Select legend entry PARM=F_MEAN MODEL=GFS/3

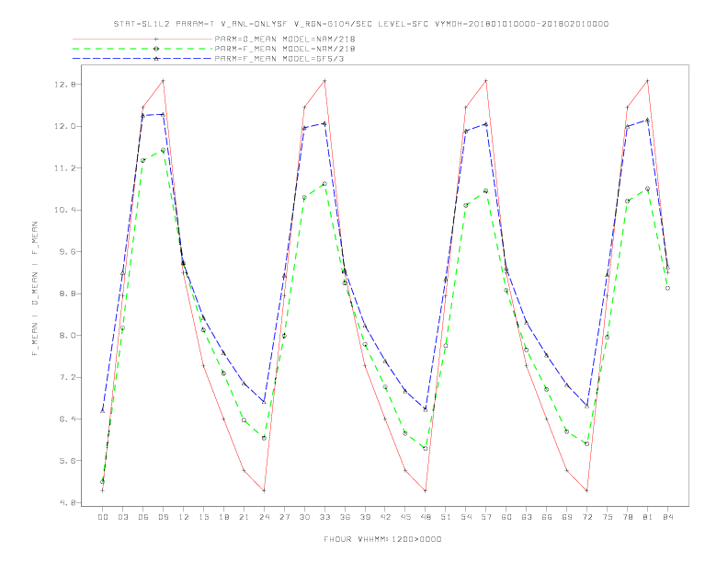pos(279,59)
